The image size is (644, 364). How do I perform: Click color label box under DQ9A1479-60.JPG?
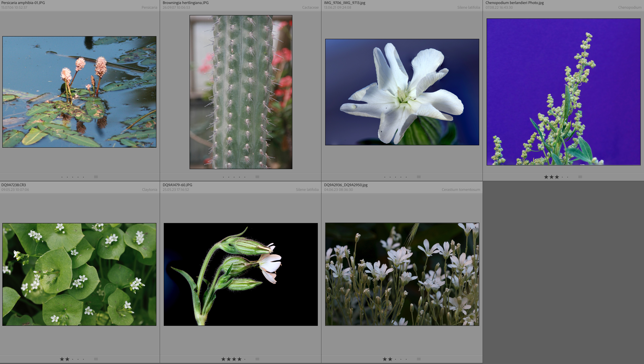[x=257, y=359]
